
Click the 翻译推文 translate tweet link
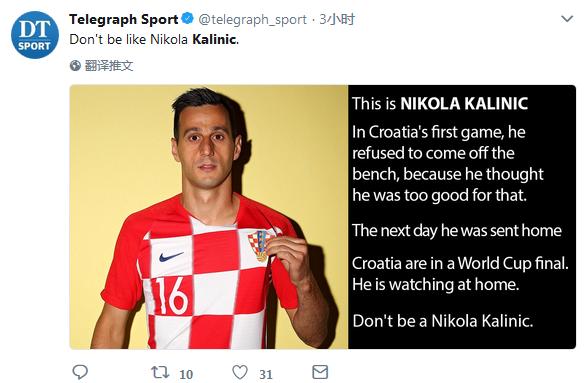click(x=108, y=66)
